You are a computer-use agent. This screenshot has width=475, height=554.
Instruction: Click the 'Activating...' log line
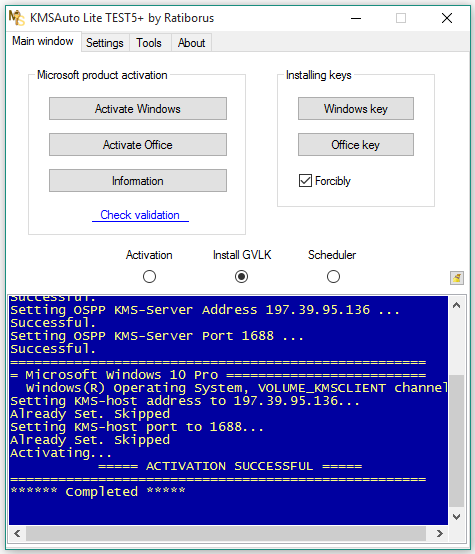(61, 453)
